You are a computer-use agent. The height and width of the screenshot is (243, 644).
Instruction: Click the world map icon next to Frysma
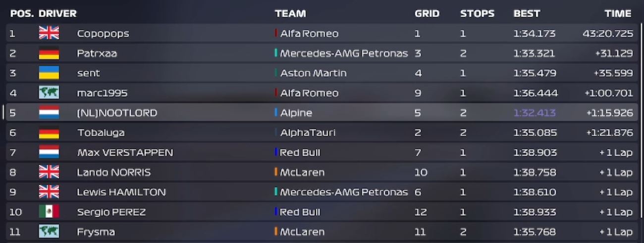pos(49,232)
